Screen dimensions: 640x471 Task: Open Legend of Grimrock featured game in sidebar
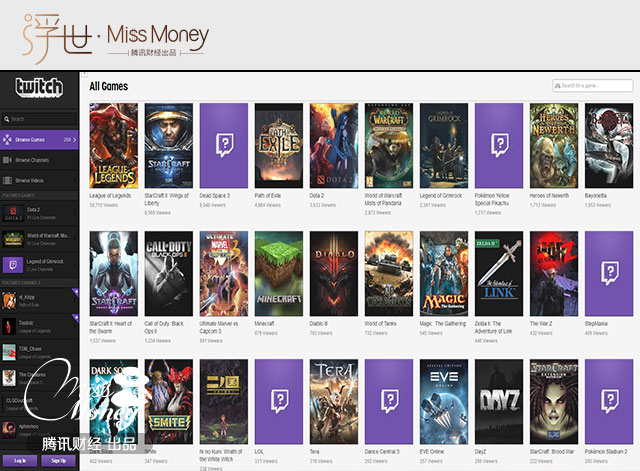39,265
